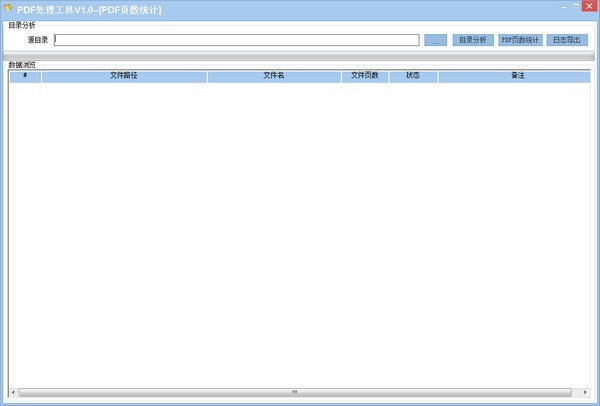This screenshot has height=406, width=600.
Task: Click the 文件名 column header
Action: point(274,76)
